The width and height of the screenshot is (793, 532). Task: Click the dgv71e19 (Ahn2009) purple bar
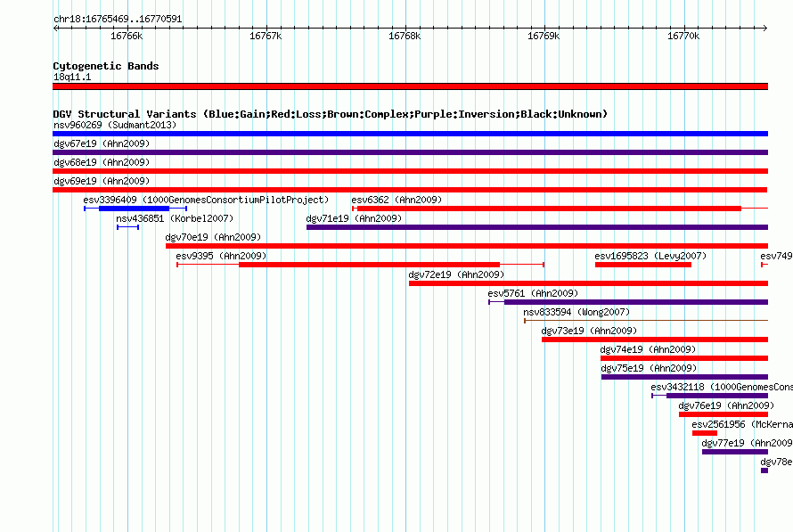(x=537, y=227)
